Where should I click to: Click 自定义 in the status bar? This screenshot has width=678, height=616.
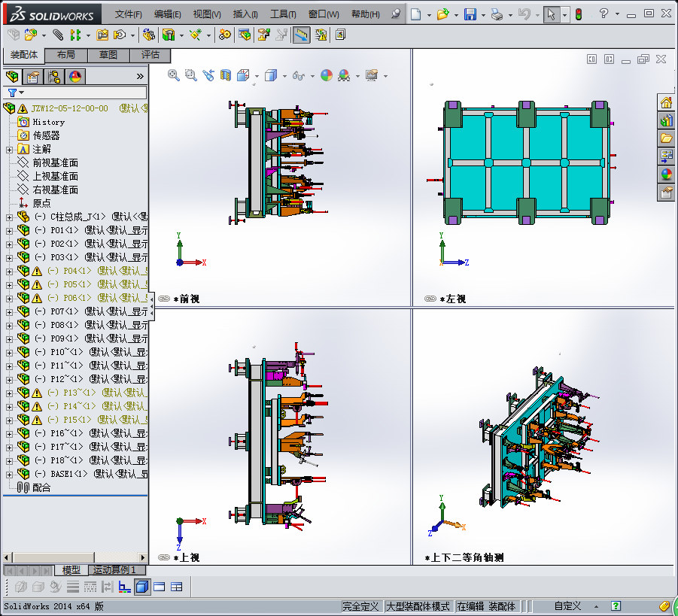[566, 605]
